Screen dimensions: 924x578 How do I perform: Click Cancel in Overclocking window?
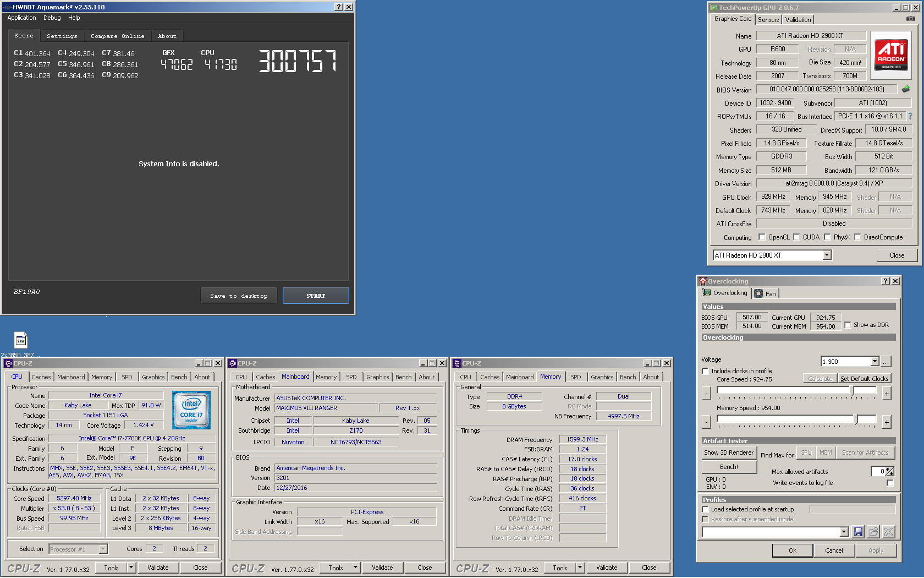click(x=834, y=550)
